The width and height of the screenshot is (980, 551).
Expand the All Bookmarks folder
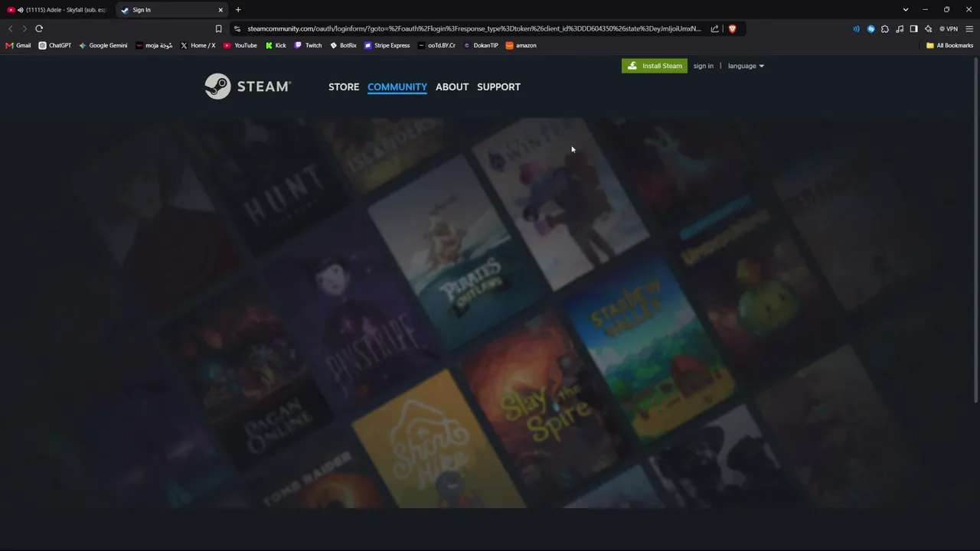click(x=949, y=45)
